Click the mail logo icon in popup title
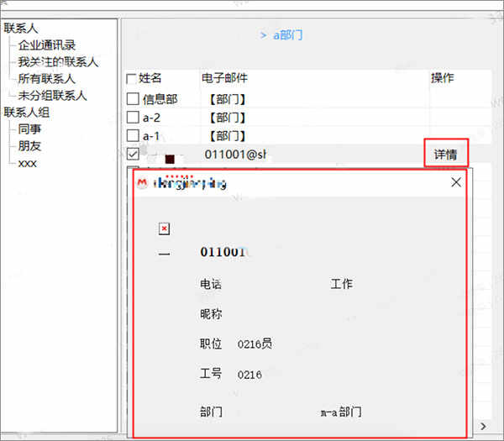Viewport: 504px width, 441px height. [x=142, y=183]
